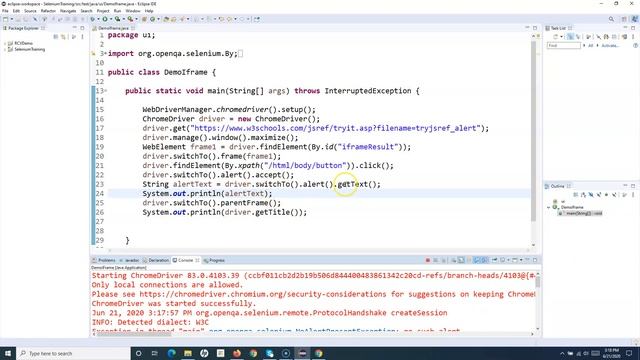Click the New Task icon in the Task List
The width and height of the screenshot is (640, 360).
point(555,37)
